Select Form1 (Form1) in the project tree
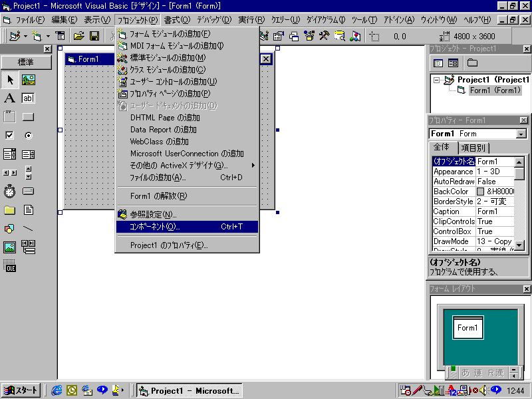Image resolution: width=532 pixels, height=399 pixels. [x=495, y=90]
